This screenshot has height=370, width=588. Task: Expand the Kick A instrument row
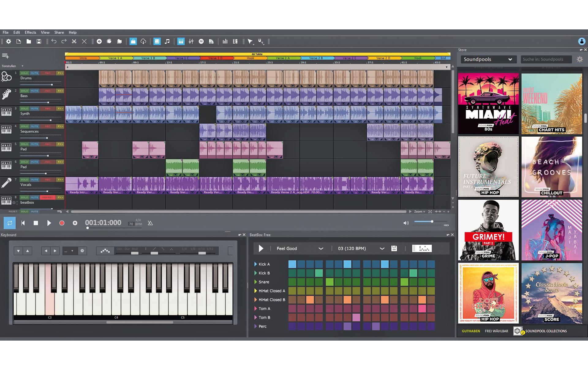pyautogui.click(x=256, y=264)
